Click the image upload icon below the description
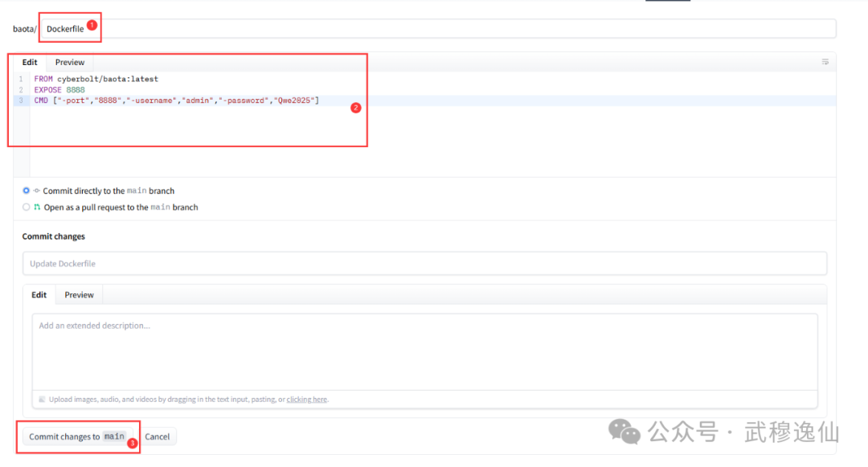This screenshot has height=467, width=868. 42,399
